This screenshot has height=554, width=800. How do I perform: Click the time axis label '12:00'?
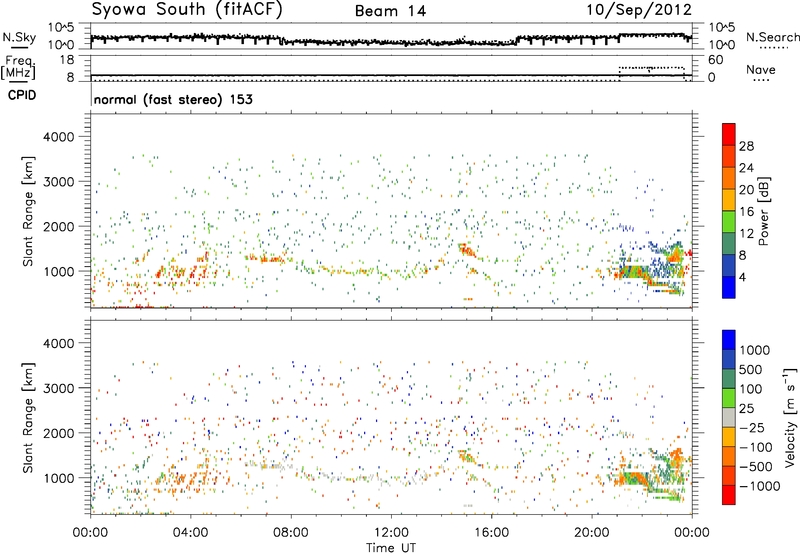click(391, 533)
